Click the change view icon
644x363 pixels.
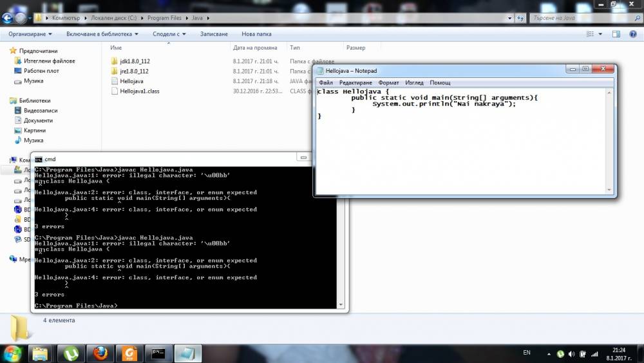tap(590, 34)
